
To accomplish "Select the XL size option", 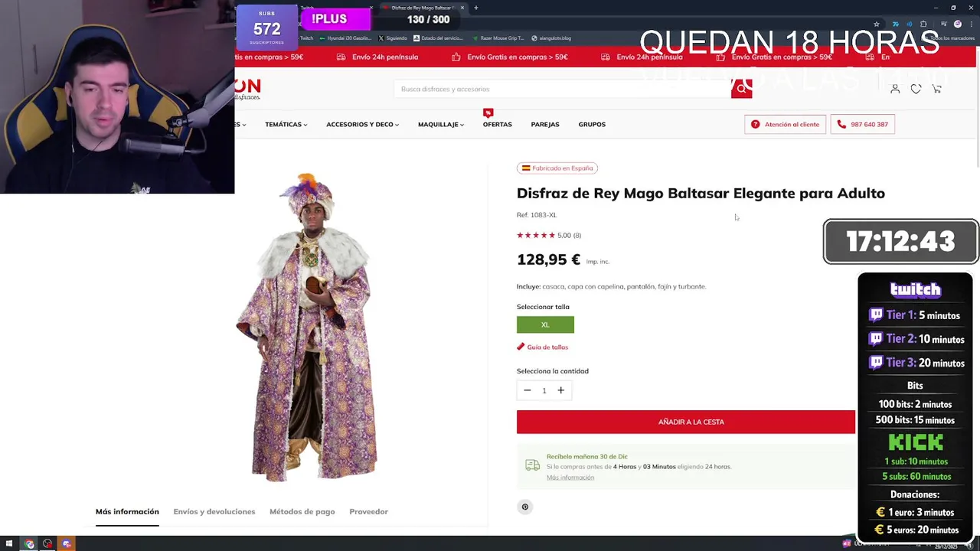I will (545, 324).
